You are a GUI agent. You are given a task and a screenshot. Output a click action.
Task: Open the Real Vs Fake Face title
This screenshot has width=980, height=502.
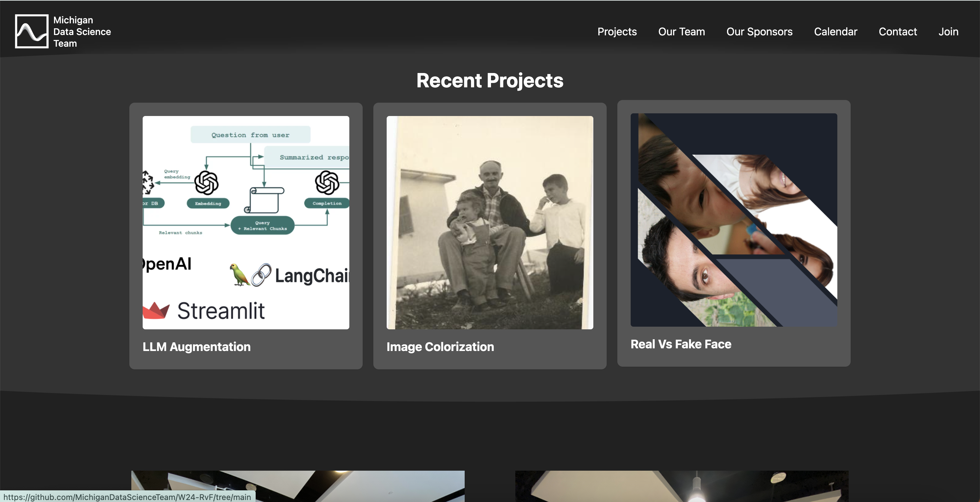click(681, 344)
